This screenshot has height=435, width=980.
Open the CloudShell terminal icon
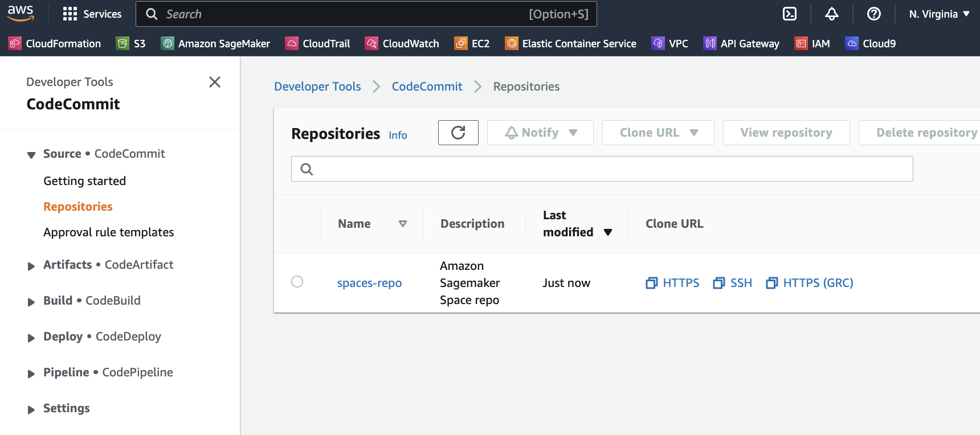790,14
